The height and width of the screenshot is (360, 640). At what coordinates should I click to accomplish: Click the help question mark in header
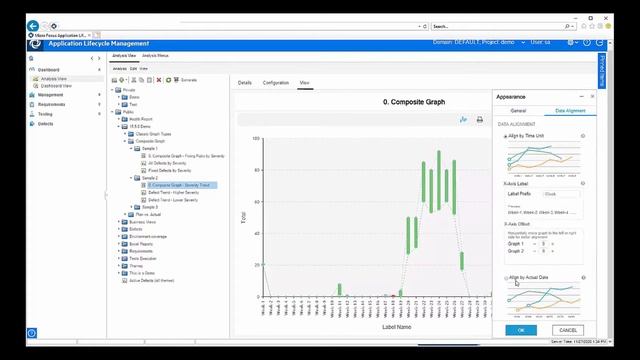[587, 42]
